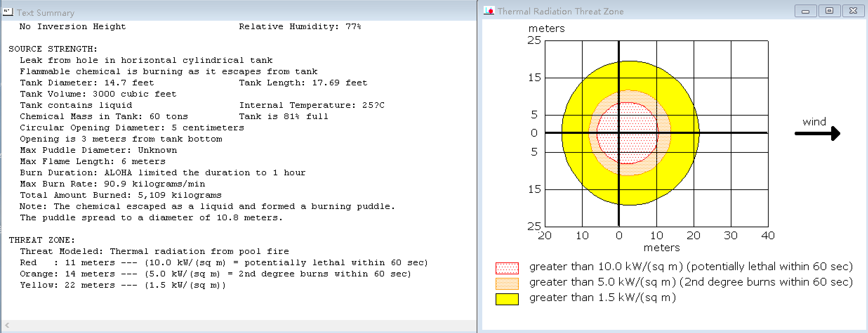868x333 pixels.
Task: Click 'Threat Modeled: Thermal radiation from pool fire'
Action: tap(154, 251)
